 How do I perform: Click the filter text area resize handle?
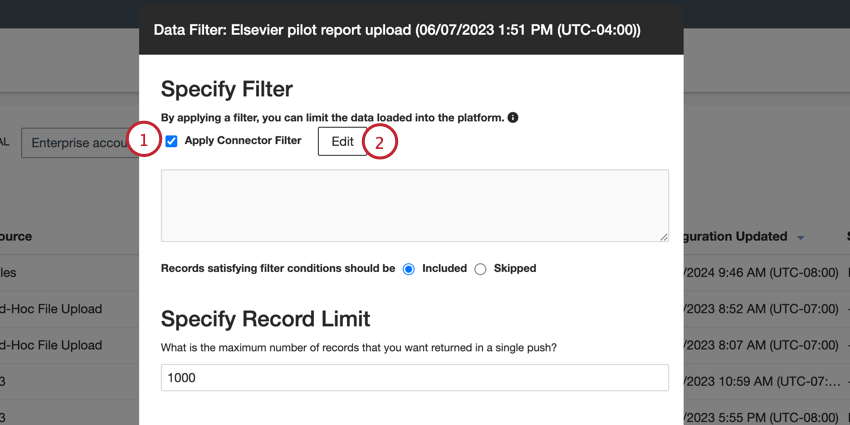[663, 236]
